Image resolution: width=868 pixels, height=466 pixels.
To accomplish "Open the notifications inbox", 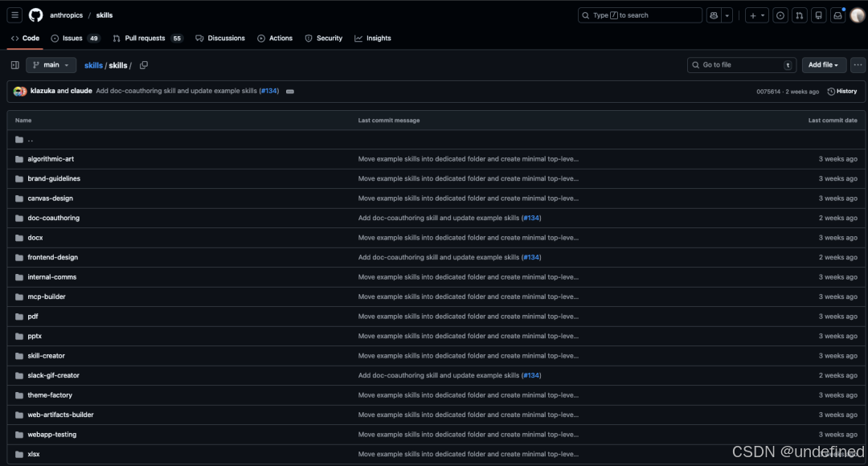I will [x=837, y=15].
